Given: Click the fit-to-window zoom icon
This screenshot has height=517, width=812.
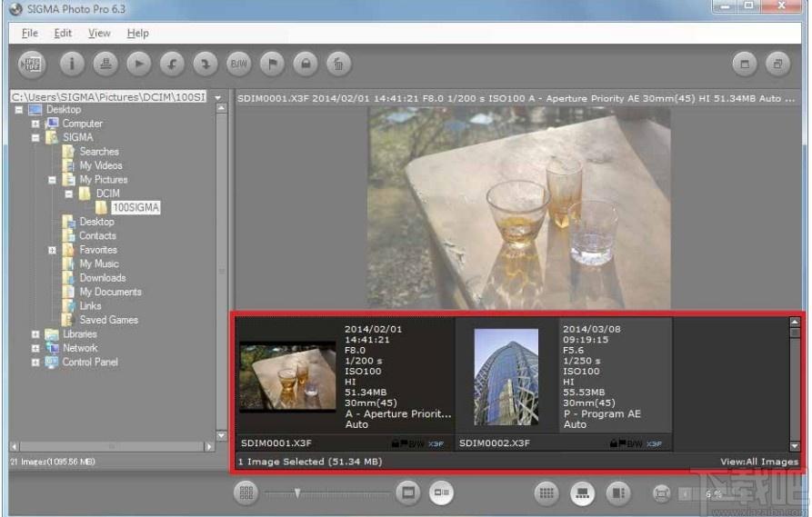Looking at the screenshot, I should coord(661,493).
